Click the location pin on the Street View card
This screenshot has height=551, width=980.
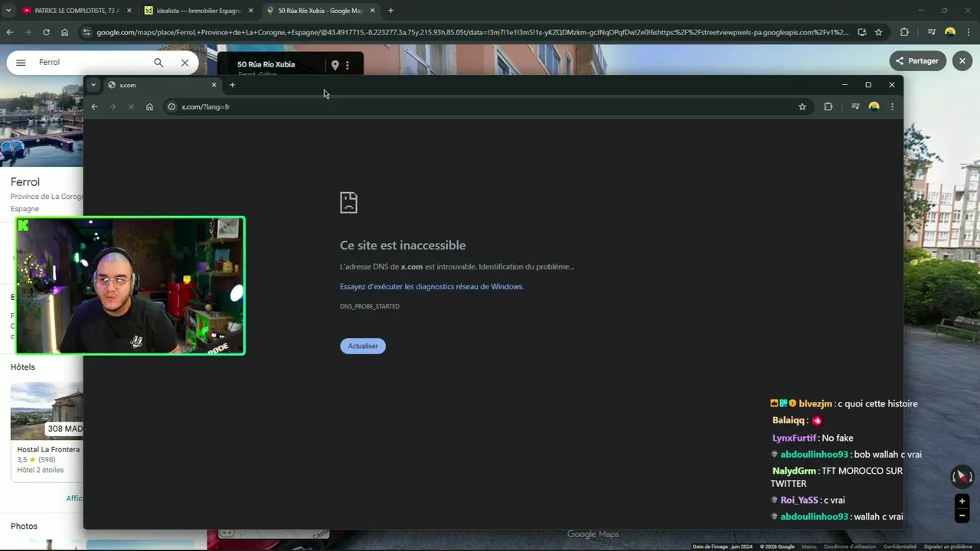(x=335, y=65)
